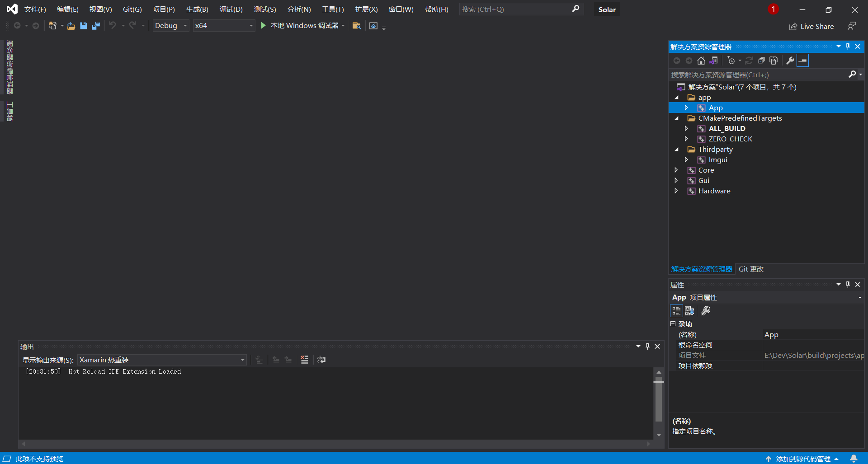Open the 服务器资源管理器 side tab
Image resolution: width=868 pixels, height=464 pixels.
click(x=9, y=67)
